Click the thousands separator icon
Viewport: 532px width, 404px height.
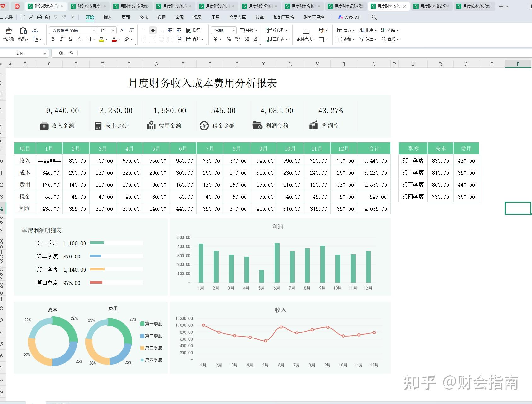coord(238,39)
